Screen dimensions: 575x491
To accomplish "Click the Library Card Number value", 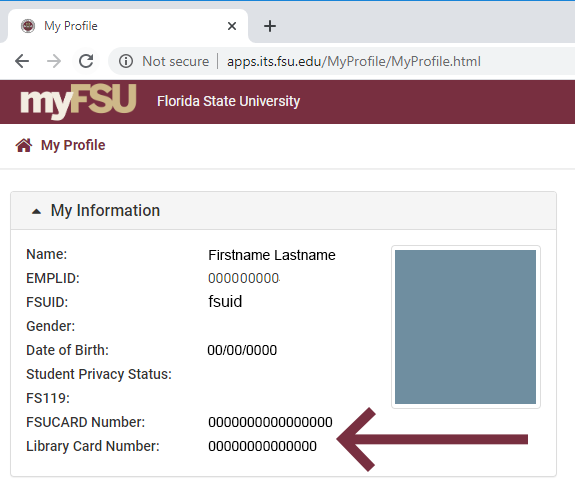I will point(263,446).
